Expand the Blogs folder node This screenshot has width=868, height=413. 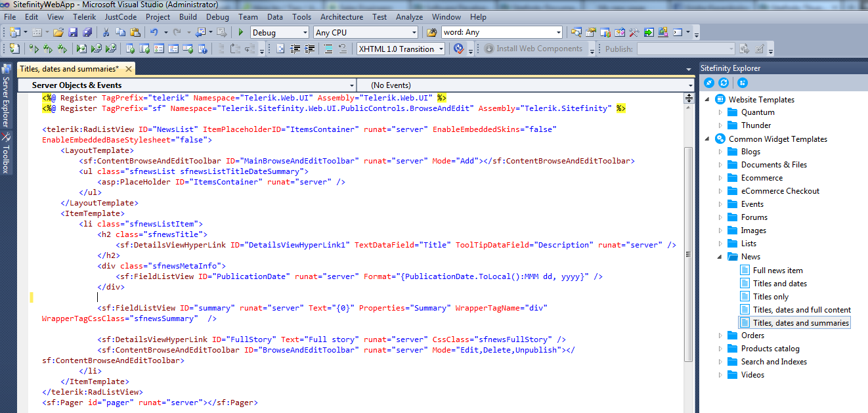point(720,152)
